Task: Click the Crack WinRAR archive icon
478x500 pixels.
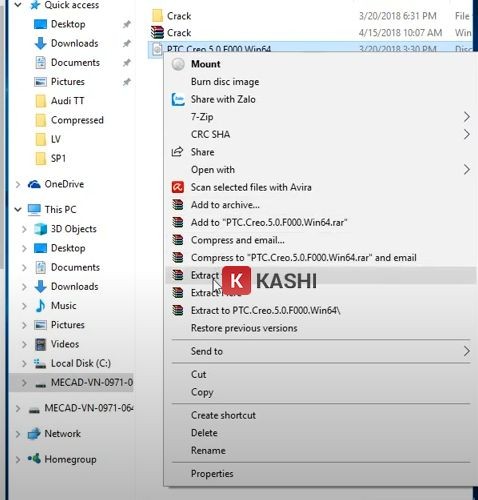Action: click(x=157, y=33)
